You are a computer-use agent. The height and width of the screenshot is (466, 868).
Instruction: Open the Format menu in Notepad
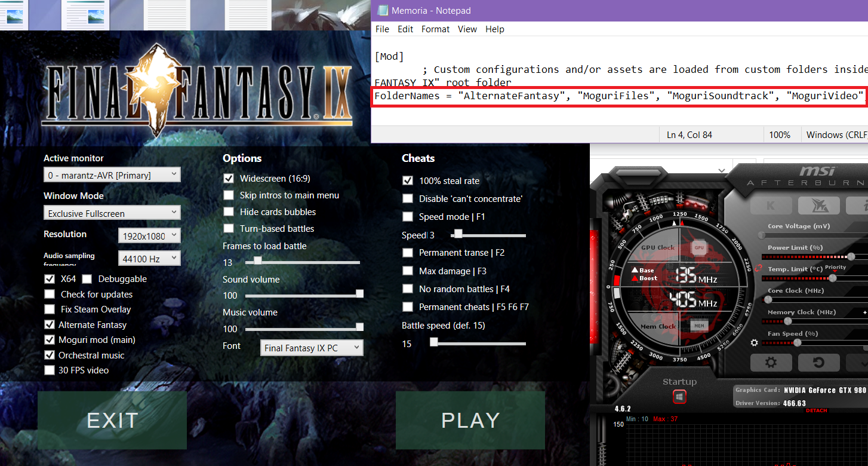pos(436,29)
